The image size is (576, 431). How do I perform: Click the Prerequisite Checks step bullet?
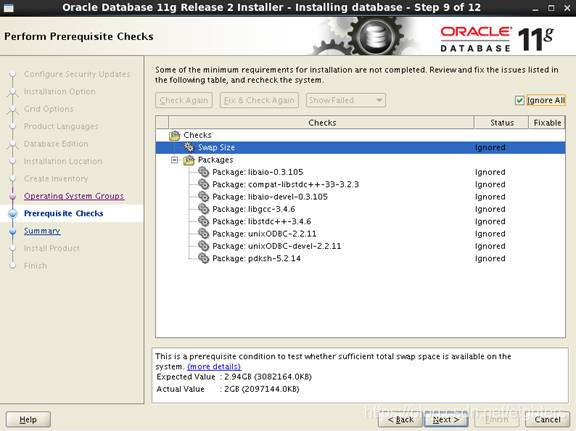point(13,213)
